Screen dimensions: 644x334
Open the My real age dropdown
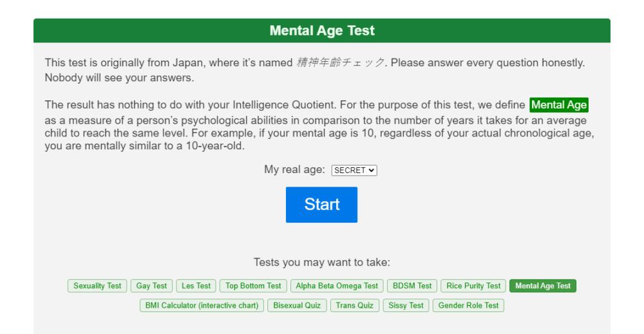coord(354,171)
